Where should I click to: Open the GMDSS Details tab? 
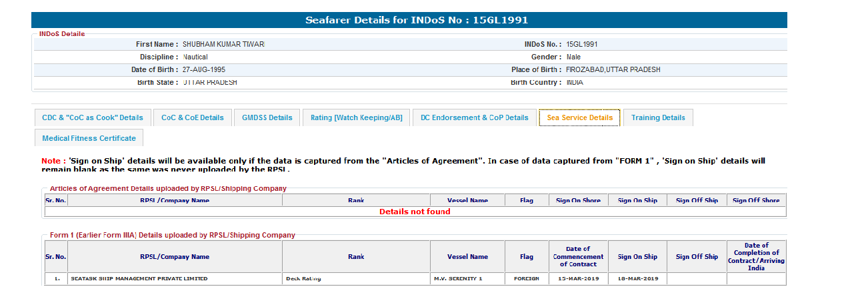(x=267, y=117)
